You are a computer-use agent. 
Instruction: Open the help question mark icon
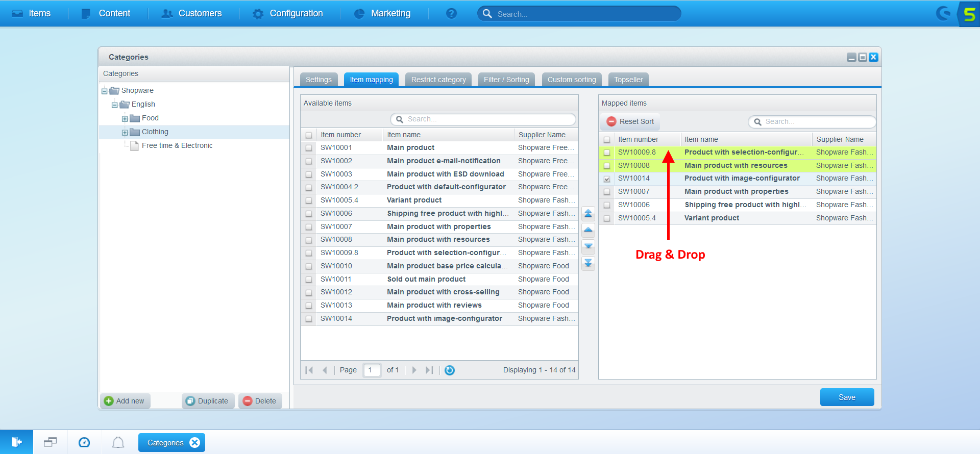(x=451, y=14)
